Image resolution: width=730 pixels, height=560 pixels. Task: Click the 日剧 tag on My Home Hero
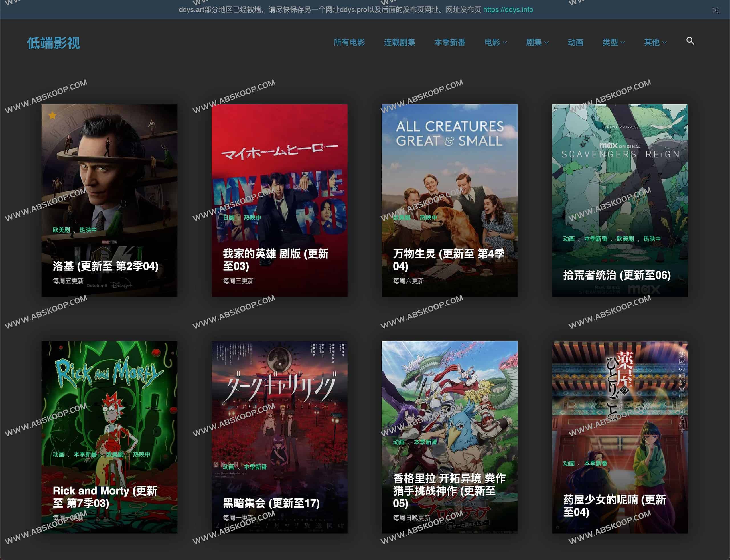(229, 217)
